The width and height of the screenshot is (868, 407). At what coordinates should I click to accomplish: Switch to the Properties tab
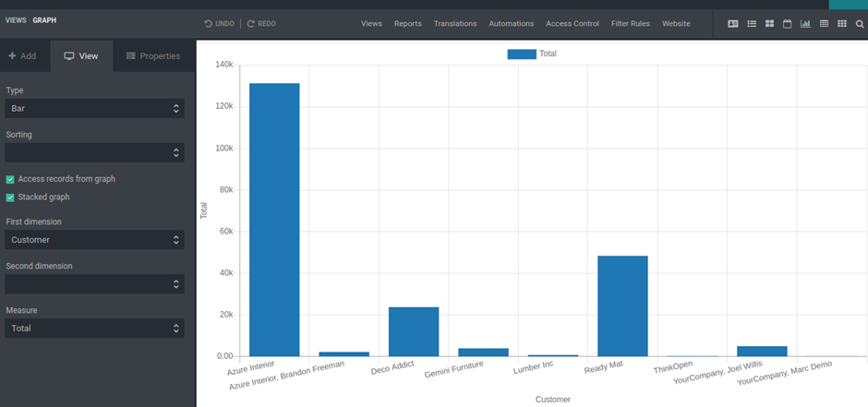tap(153, 56)
